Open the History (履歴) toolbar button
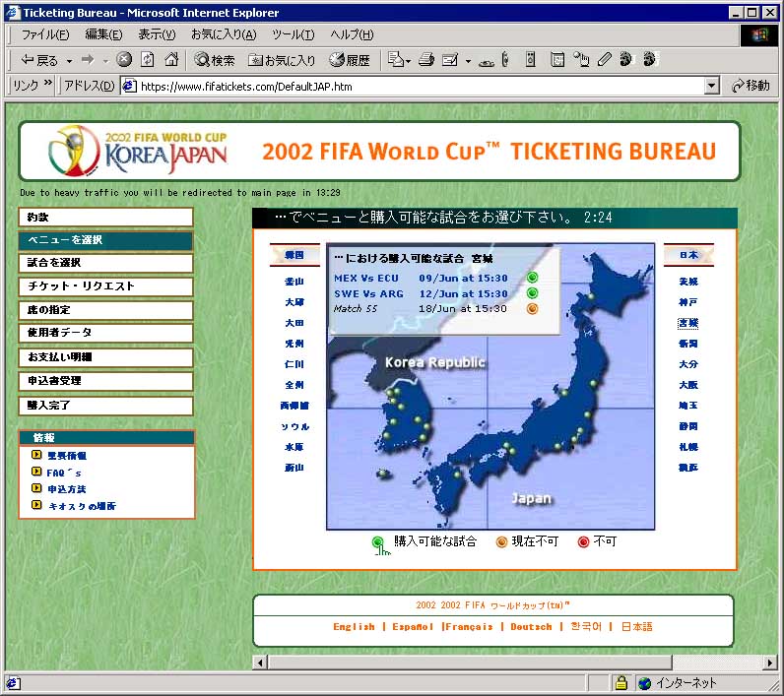The image size is (784, 696). click(x=350, y=60)
